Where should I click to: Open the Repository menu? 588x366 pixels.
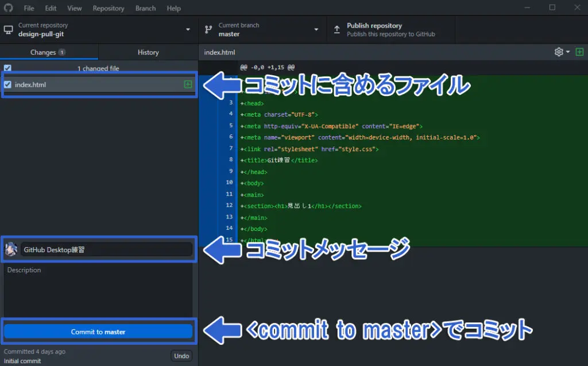coord(108,8)
